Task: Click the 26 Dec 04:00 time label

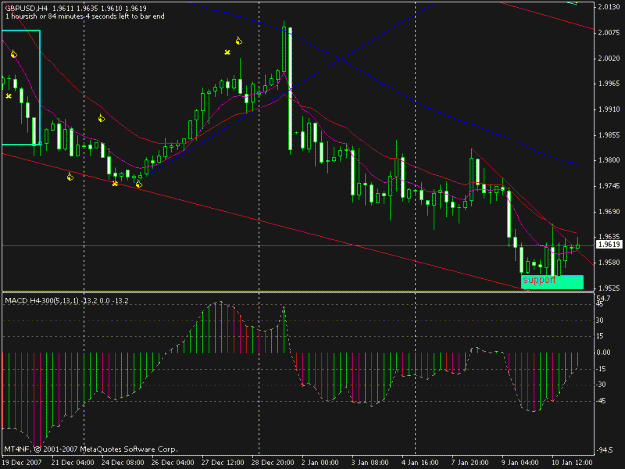Action: 173,463
